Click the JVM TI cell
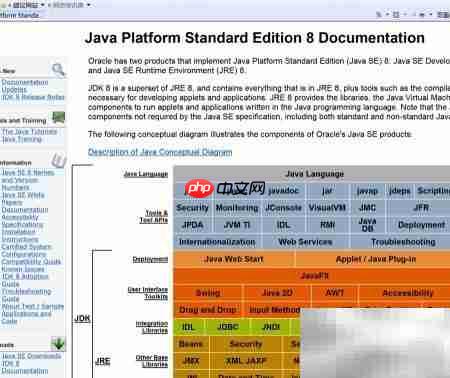Image resolution: width=450 pixels, height=378 pixels. (237, 225)
